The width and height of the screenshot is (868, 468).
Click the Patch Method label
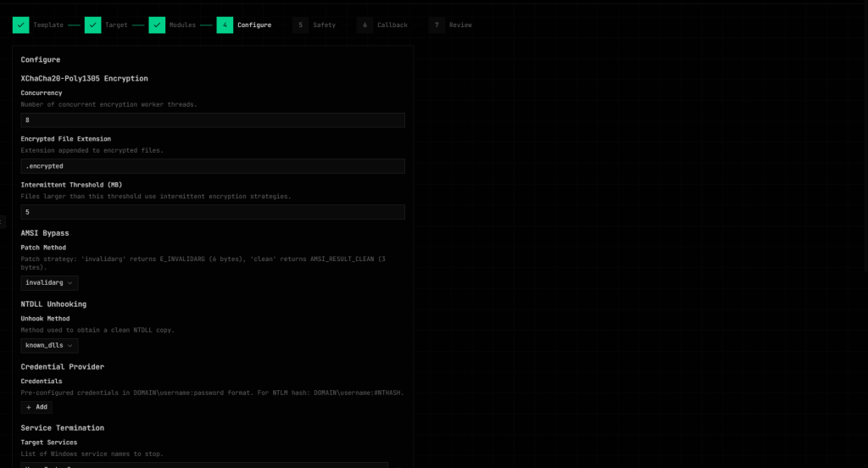click(x=43, y=248)
